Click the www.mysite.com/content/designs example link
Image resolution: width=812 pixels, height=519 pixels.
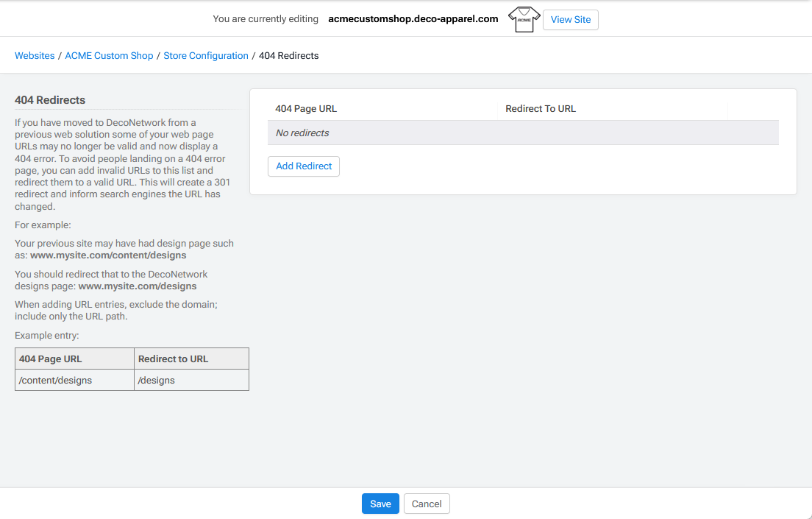[x=107, y=255]
